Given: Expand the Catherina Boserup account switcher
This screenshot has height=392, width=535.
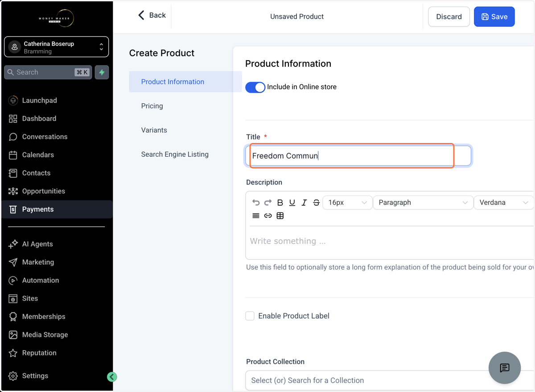Looking at the screenshot, I should (x=57, y=47).
